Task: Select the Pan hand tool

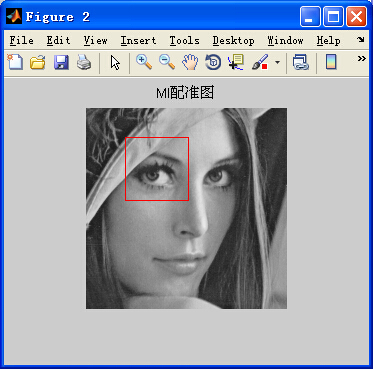Action: (x=190, y=62)
